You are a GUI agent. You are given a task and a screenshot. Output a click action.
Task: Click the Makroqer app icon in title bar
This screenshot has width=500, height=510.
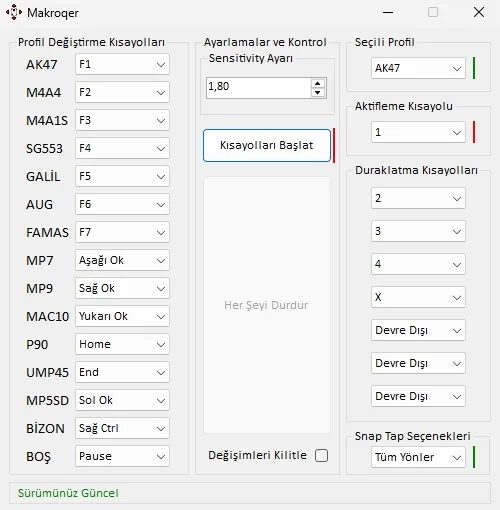(x=14, y=12)
